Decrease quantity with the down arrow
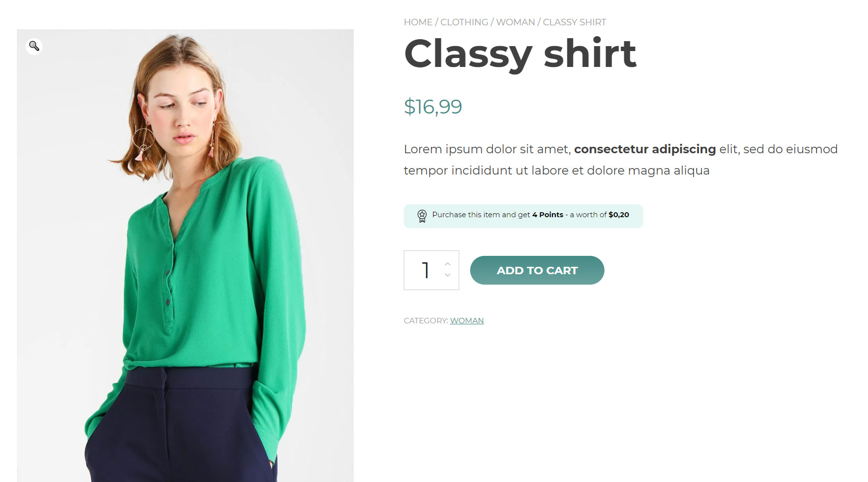The image size is (868, 482). [447, 275]
